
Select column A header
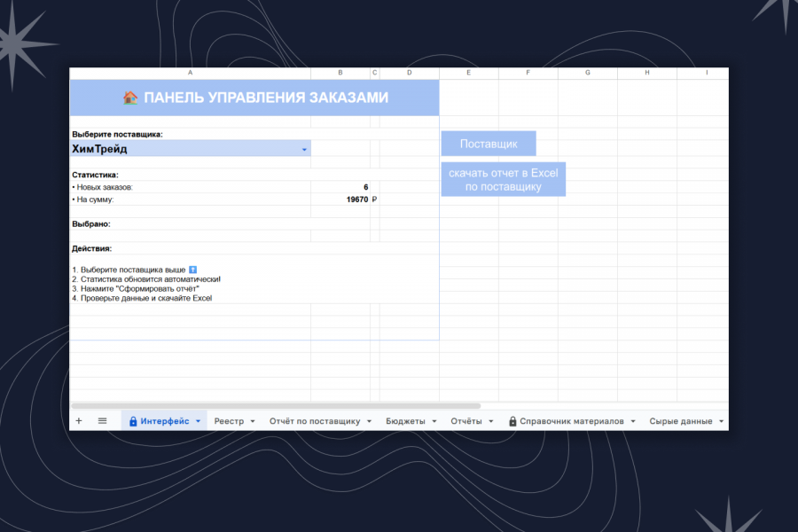click(190, 73)
